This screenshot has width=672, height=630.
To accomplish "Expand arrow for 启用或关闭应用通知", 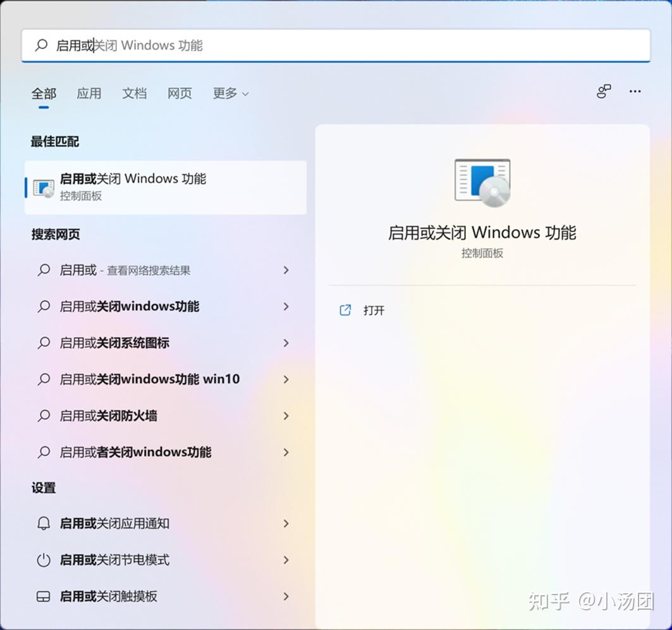I will tap(286, 524).
